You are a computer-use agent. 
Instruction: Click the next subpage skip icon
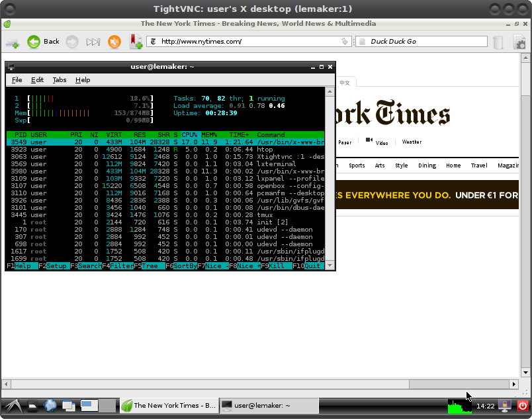(x=93, y=42)
